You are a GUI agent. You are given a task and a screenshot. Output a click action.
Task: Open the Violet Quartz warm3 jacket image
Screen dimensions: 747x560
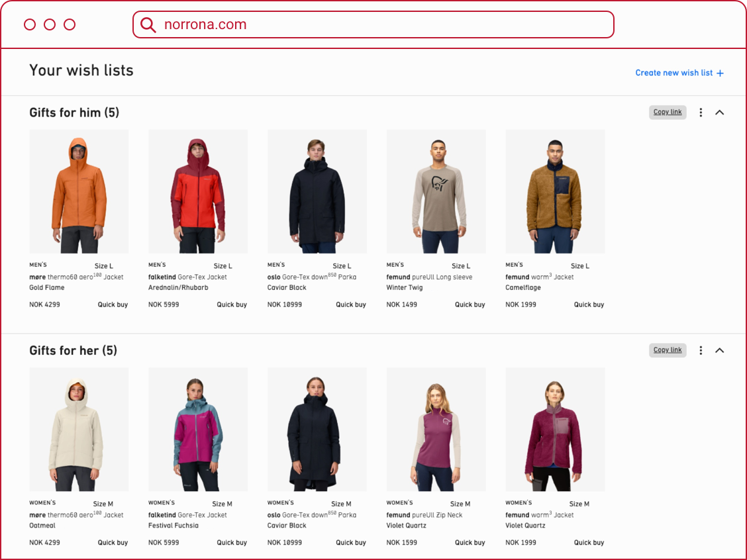point(556,430)
